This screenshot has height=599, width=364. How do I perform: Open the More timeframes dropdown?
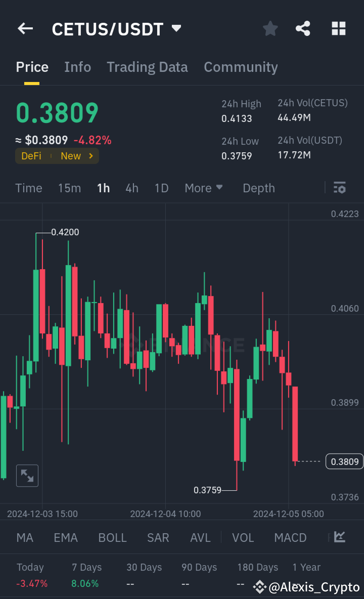click(x=204, y=188)
